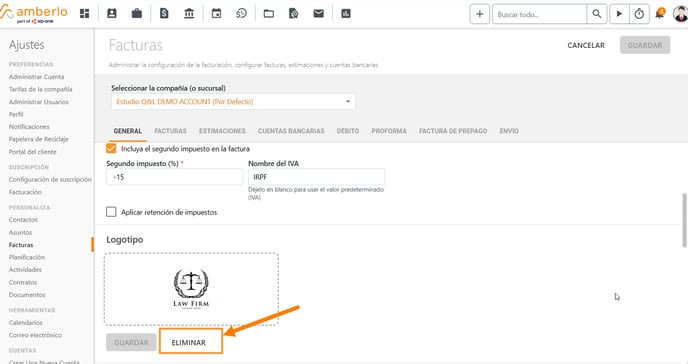
Task: Open Contactos in sidebar
Action: (x=23, y=220)
